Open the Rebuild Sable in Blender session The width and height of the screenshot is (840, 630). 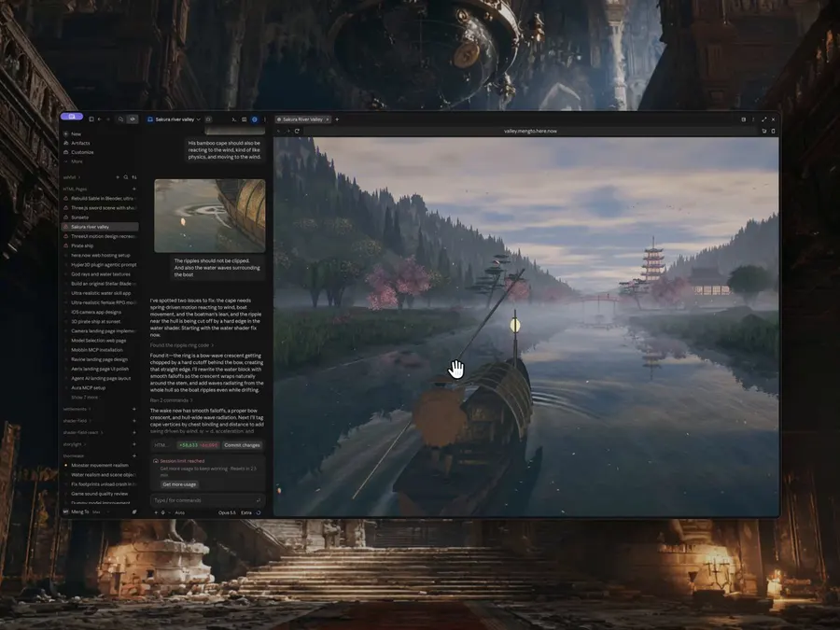(x=101, y=198)
